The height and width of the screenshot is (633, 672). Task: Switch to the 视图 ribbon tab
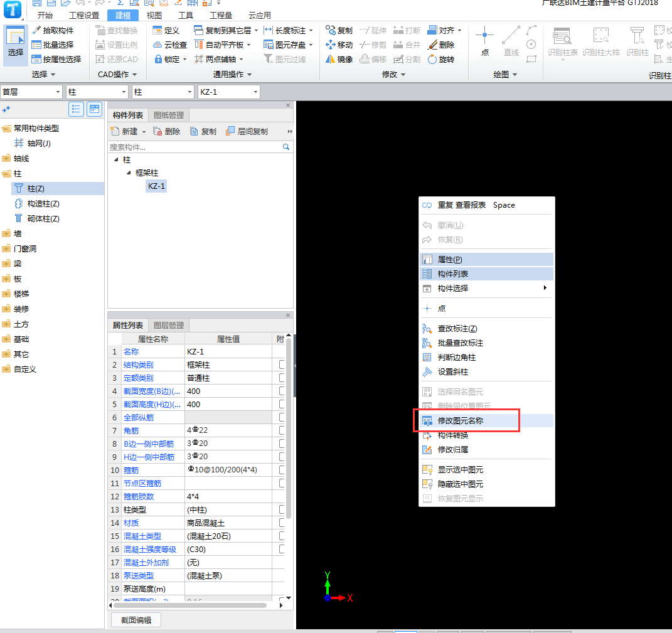click(154, 16)
